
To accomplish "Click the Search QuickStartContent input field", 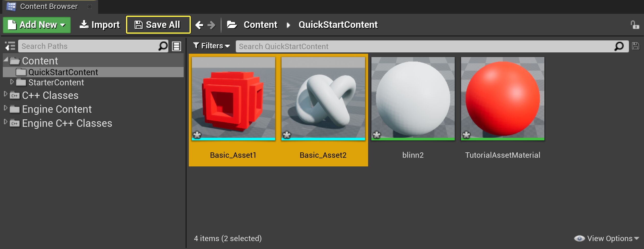I will coord(358,46).
